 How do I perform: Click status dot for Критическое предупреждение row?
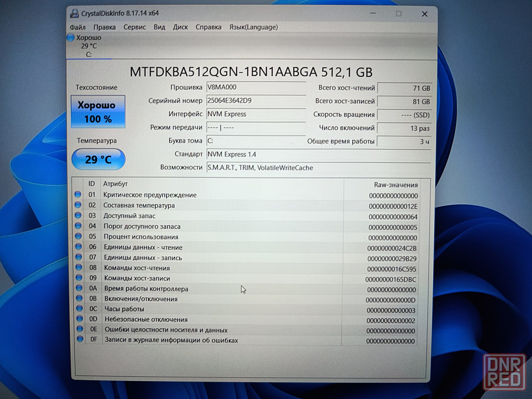pos(78,195)
